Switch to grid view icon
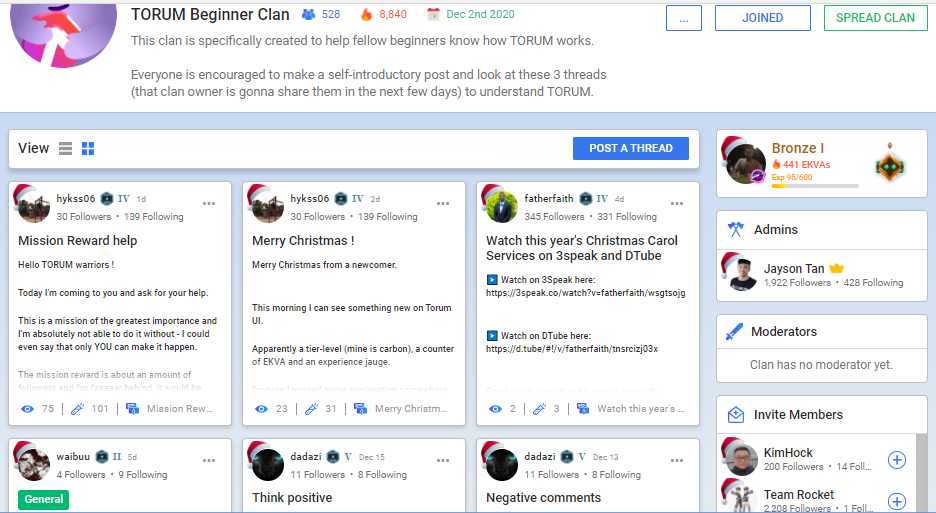The image size is (936, 513). coord(88,149)
